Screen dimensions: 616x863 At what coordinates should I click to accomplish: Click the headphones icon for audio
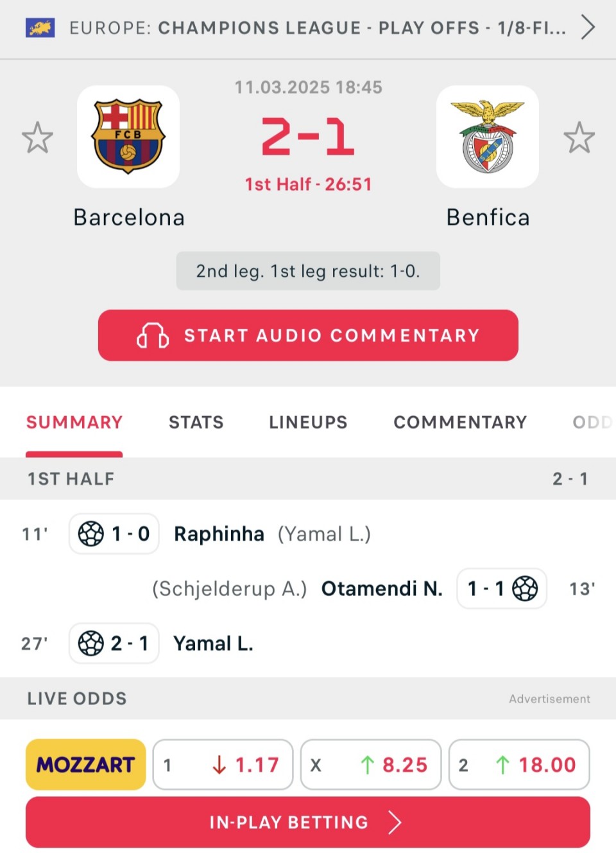[x=153, y=335]
